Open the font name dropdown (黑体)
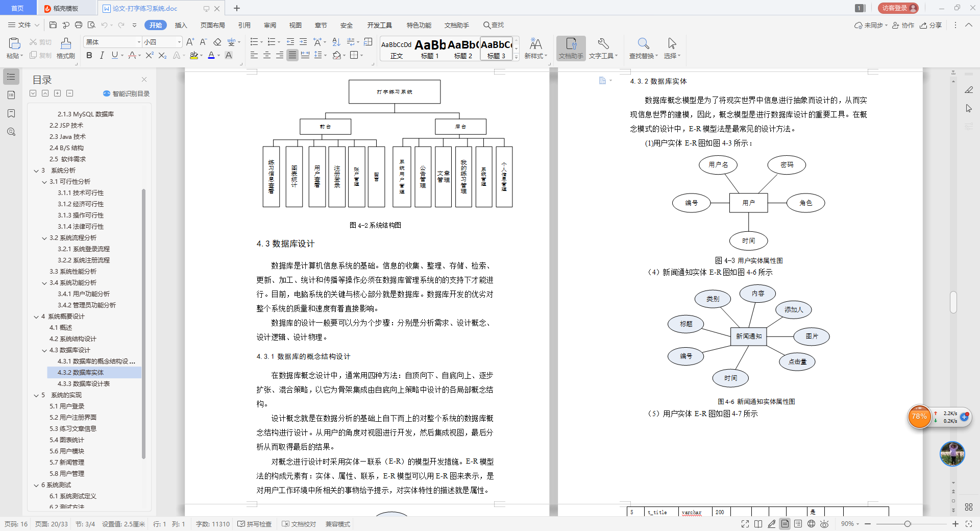Image resolution: width=980 pixels, height=531 pixels. tap(139, 42)
